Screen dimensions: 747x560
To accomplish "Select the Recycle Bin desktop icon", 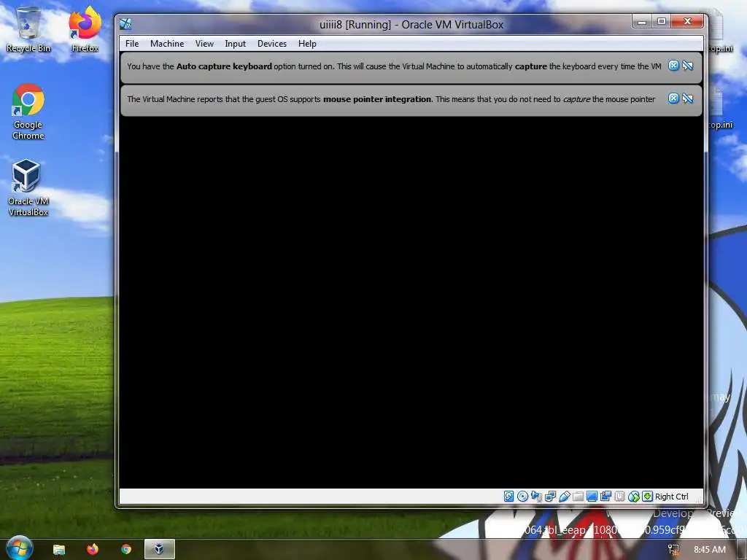I will (28, 29).
